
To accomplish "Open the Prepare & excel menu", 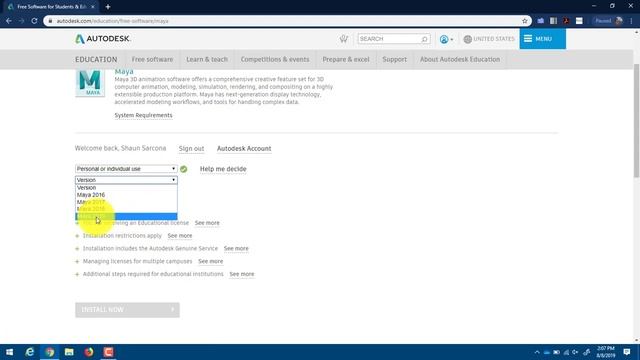I will coord(346,60).
